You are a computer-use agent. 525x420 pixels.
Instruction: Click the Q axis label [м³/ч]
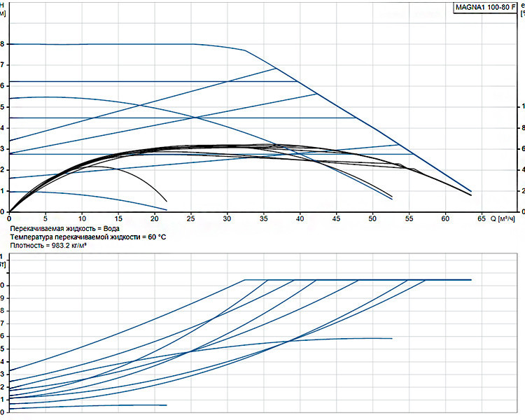click(503, 218)
